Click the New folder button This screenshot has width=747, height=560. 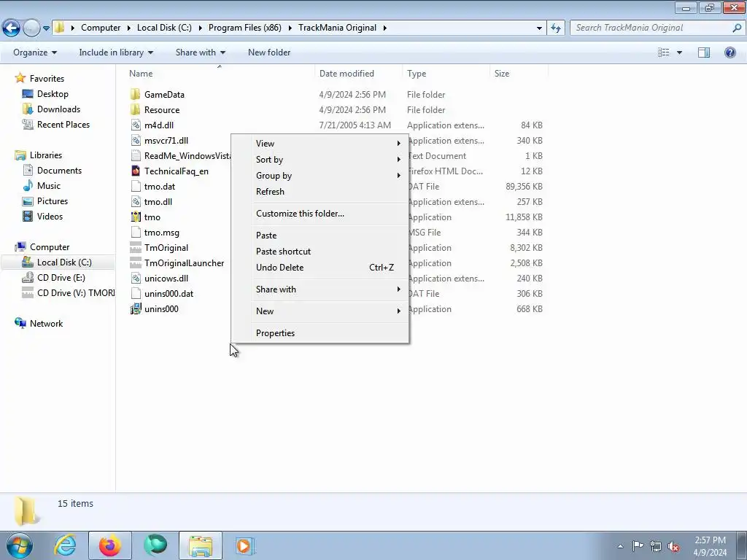(x=269, y=52)
